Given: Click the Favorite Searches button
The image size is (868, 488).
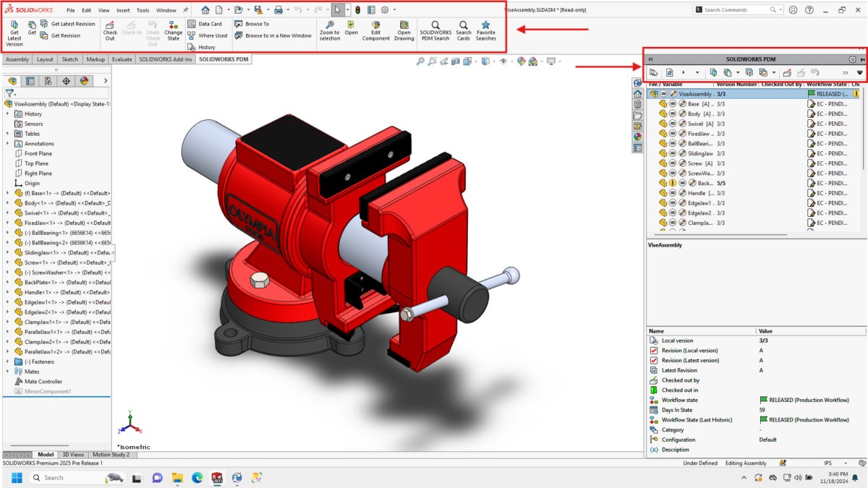Looking at the screenshot, I should [x=485, y=29].
